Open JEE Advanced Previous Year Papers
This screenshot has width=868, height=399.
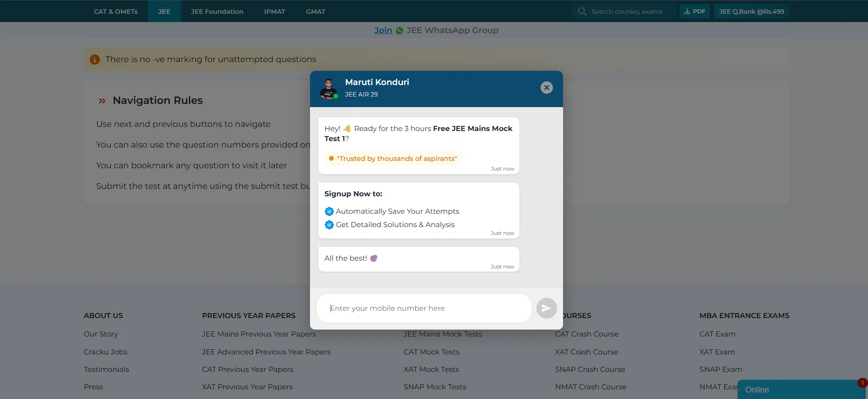(266, 352)
